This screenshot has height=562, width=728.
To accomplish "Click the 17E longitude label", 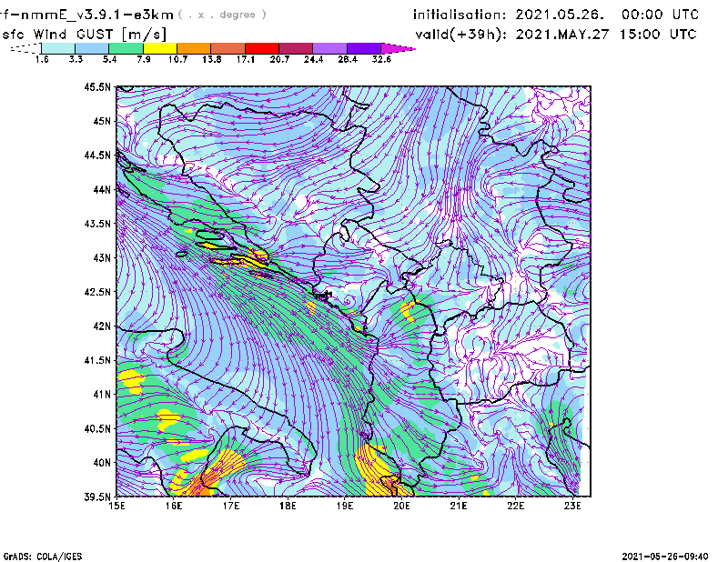I will coord(231,506).
